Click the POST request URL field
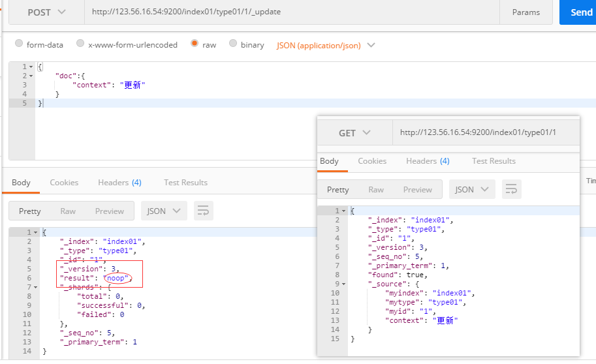This screenshot has width=596, height=364. pyautogui.click(x=292, y=12)
